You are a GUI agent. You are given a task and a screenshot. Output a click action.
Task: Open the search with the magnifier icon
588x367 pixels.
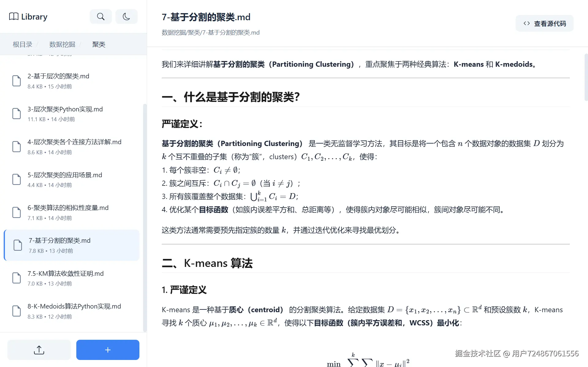tap(101, 17)
